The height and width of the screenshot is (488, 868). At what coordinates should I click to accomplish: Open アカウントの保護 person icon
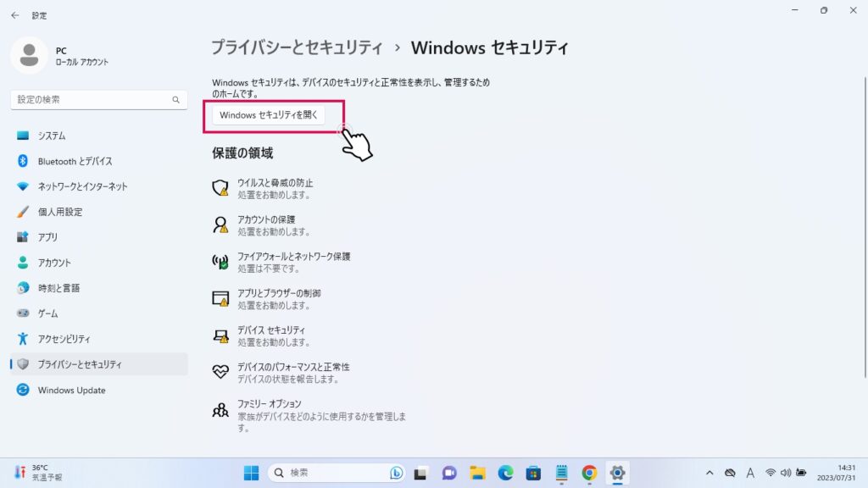point(220,225)
